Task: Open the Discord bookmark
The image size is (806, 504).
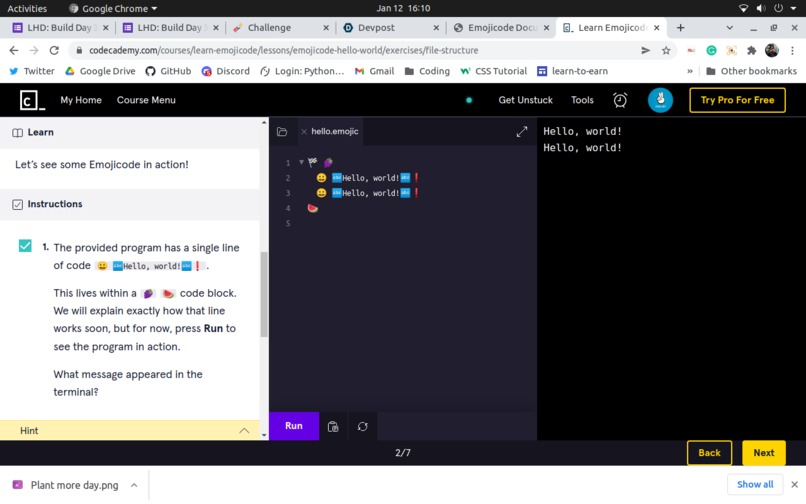Action: click(225, 71)
